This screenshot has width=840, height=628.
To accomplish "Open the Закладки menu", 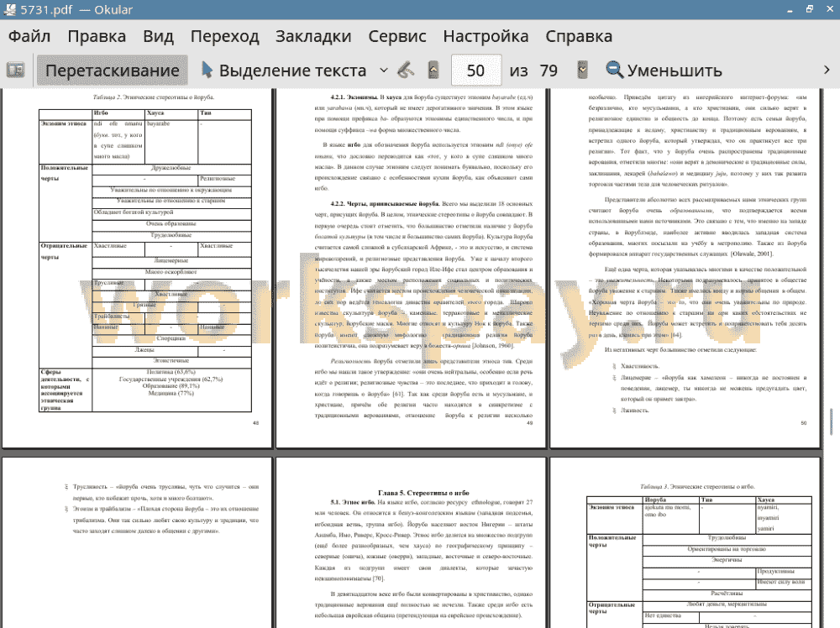I will click(313, 36).
